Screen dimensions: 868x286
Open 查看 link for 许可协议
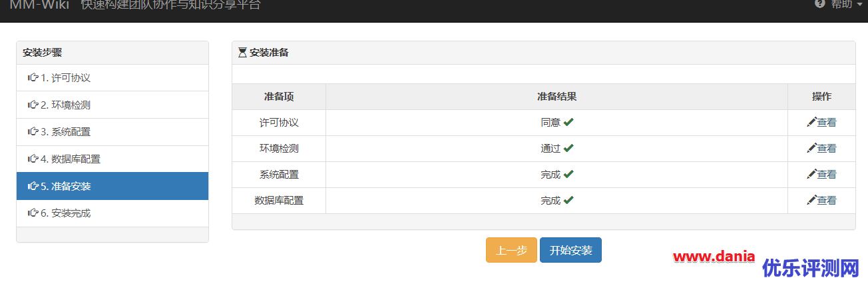827,123
